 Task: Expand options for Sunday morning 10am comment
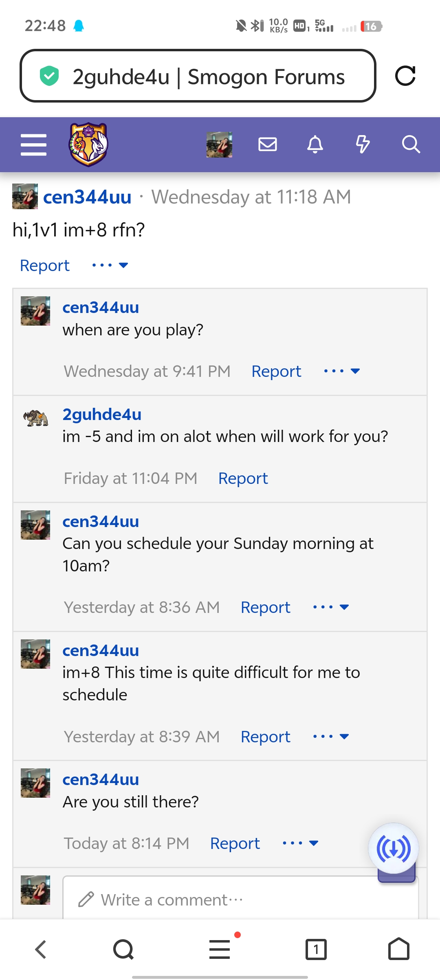tap(331, 607)
